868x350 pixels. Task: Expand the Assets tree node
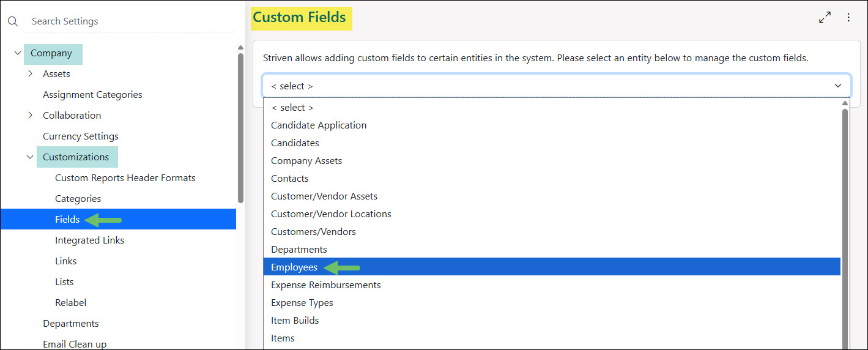coord(30,74)
